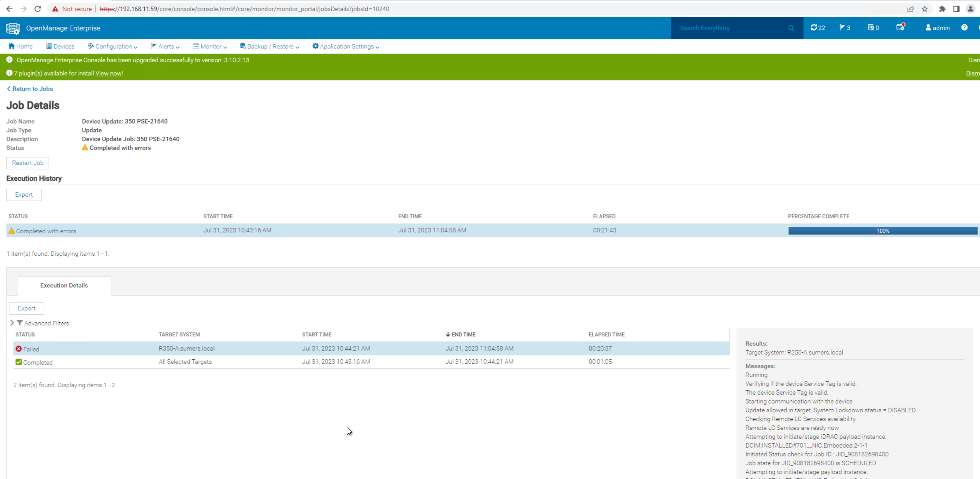The height and width of the screenshot is (479, 980).
Task: Open the View now! plugins link
Action: [109, 73]
